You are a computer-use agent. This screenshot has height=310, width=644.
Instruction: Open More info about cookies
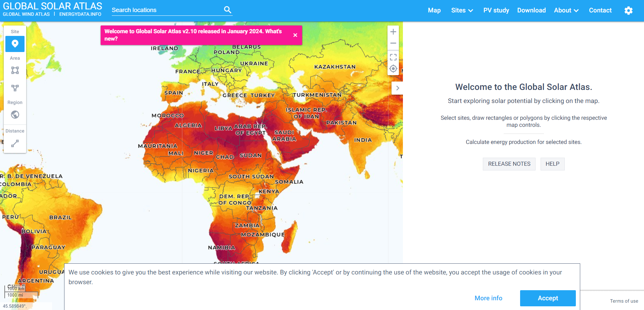click(x=488, y=298)
